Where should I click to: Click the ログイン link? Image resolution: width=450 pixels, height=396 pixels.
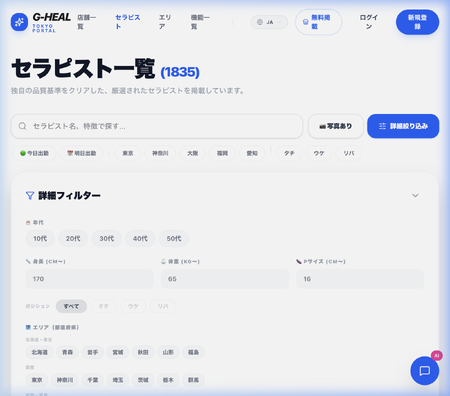click(369, 22)
